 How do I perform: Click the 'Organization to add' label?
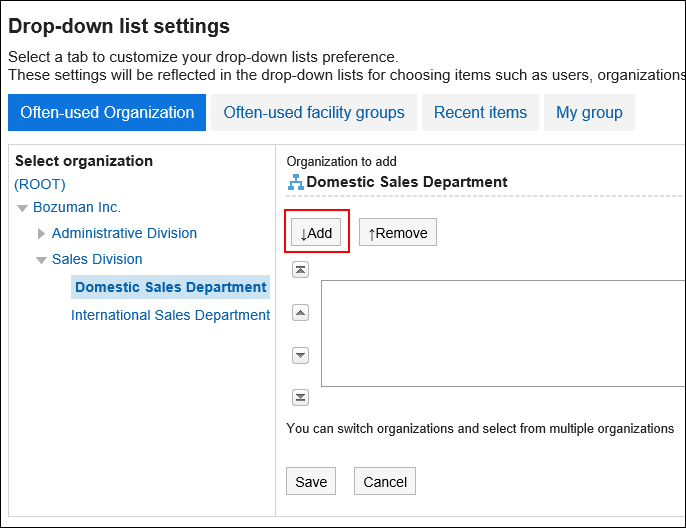click(x=342, y=161)
